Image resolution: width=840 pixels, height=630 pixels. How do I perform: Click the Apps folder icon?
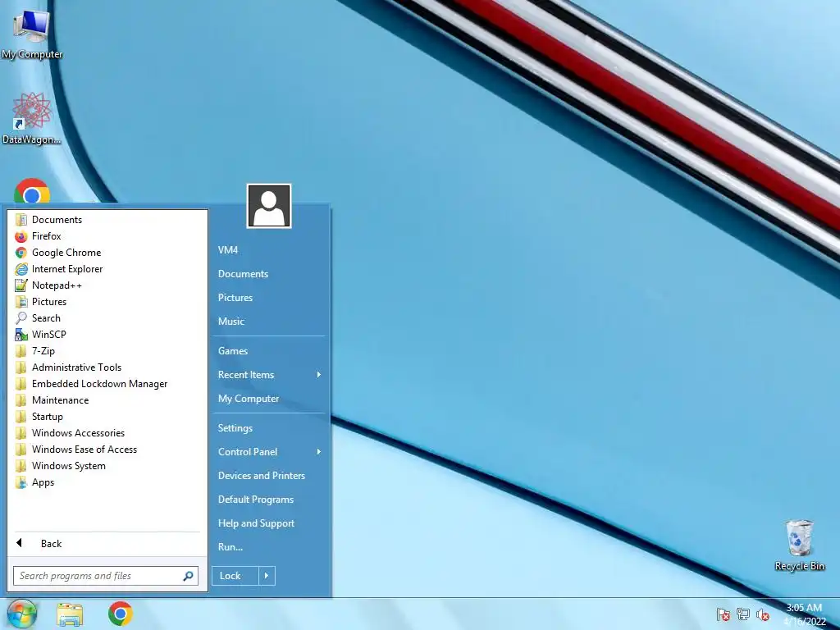click(x=21, y=482)
